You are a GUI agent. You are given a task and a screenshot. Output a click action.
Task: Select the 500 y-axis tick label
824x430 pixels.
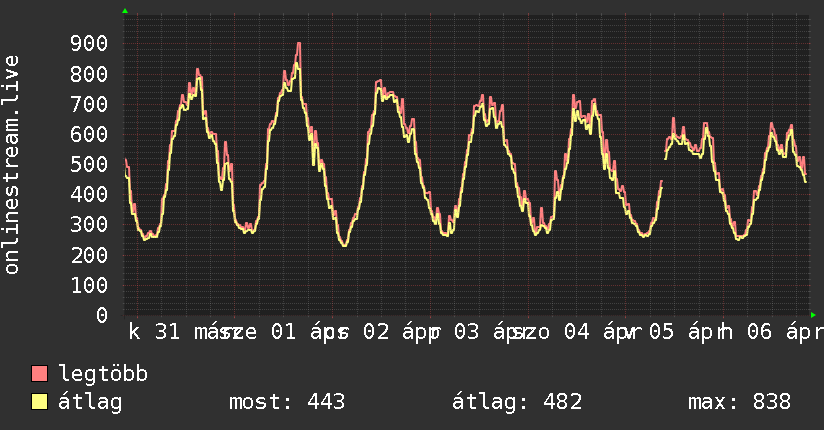tap(90, 164)
